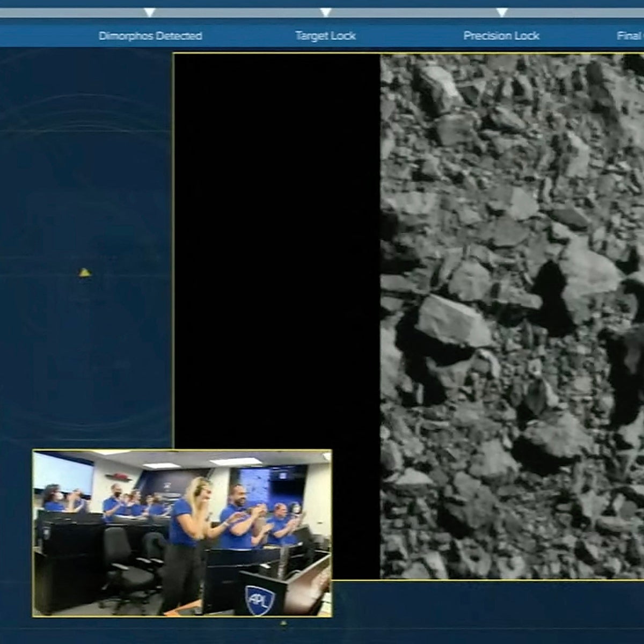Click the Dimorphos Detected timeline triangle marker
The width and height of the screenshot is (644, 644).
(x=150, y=12)
